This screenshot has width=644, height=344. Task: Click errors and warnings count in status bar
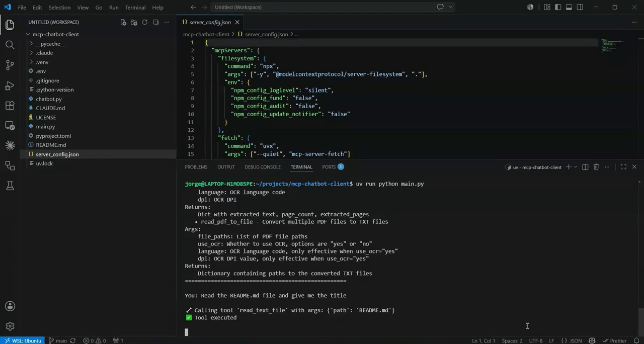coord(94,340)
